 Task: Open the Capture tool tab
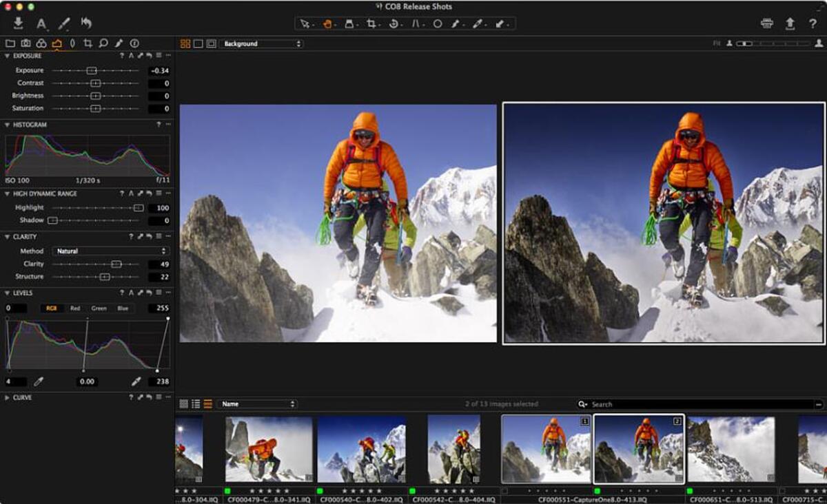26,42
